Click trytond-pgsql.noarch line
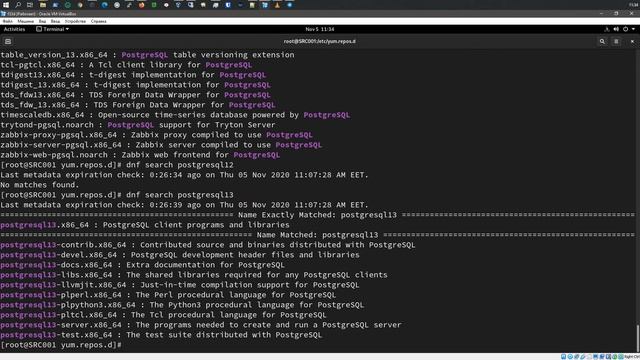The width and height of the screenshot is (640, 360). tap(138, 125)
